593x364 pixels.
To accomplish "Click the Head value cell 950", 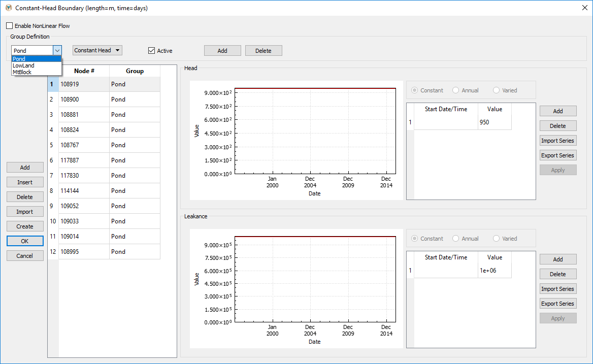I will point(495,122).
